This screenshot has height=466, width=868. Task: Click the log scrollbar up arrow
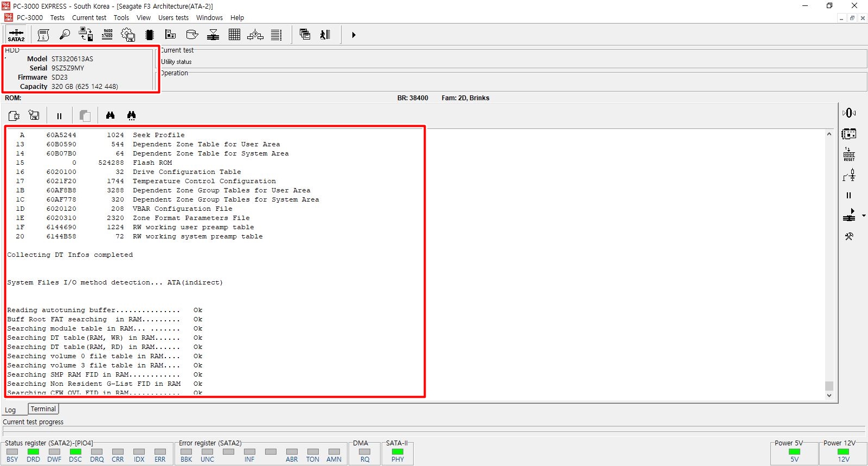(x=829, y=134)
